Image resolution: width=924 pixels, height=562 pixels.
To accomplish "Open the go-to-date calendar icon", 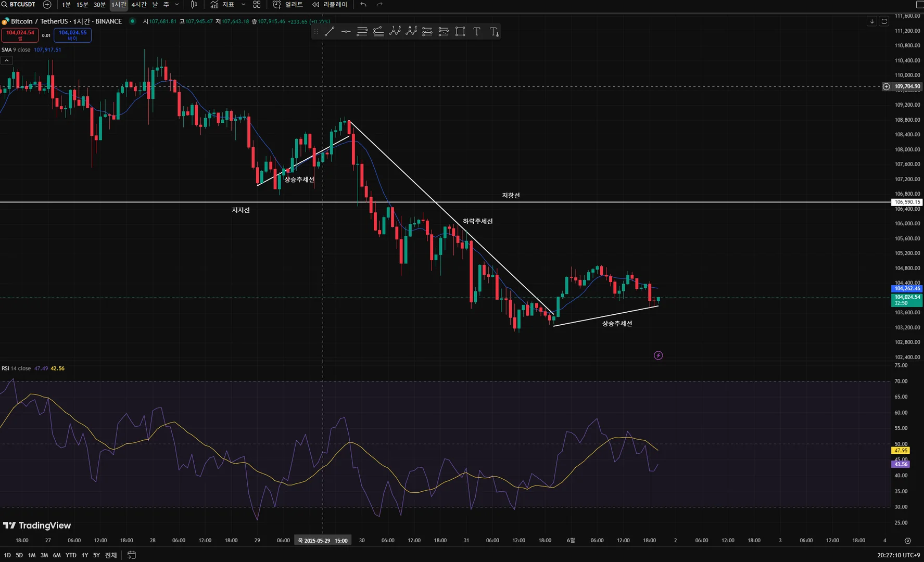I will point(132,555).
